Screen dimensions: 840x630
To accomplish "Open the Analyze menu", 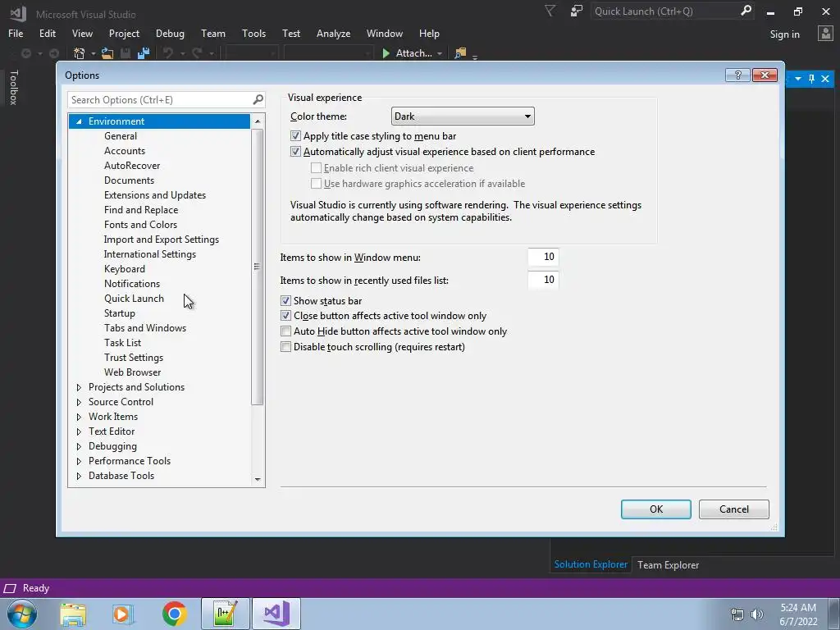I will pos(333,33).
